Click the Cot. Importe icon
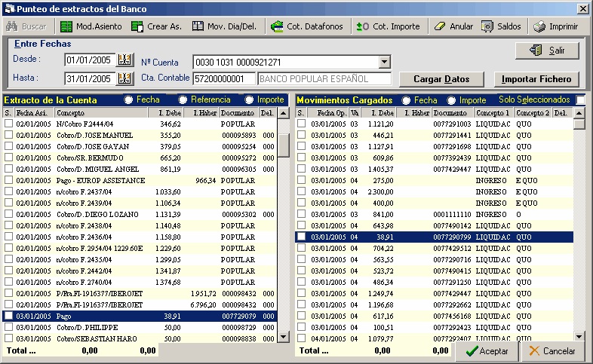Viewport: 593px width, 364px height. click(x=363, y=26)
